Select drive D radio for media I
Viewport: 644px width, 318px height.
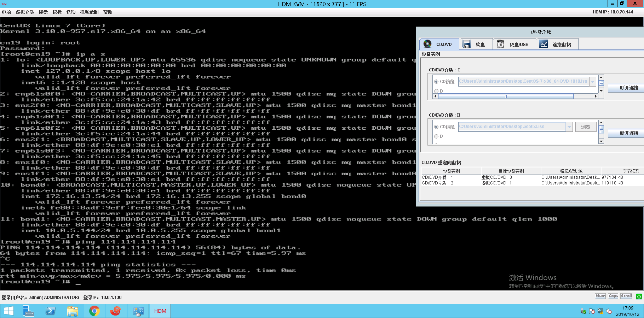(x=436, y=91)
